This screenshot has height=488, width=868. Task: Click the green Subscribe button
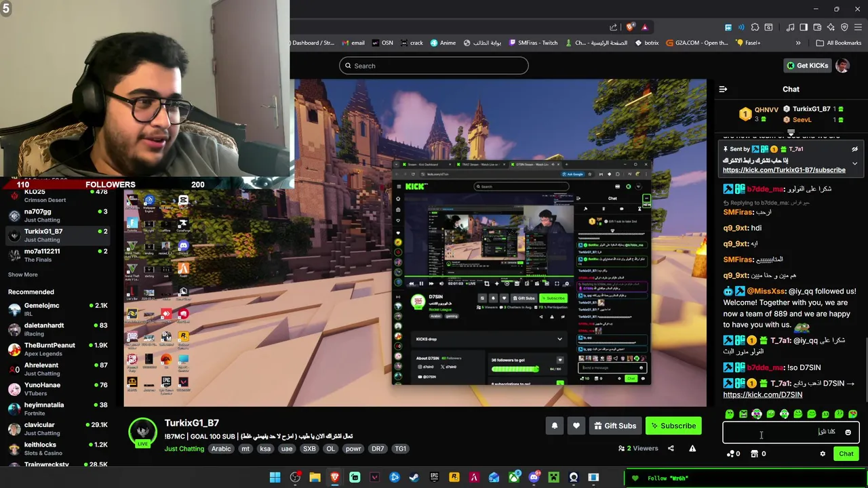tap(673, 426)
